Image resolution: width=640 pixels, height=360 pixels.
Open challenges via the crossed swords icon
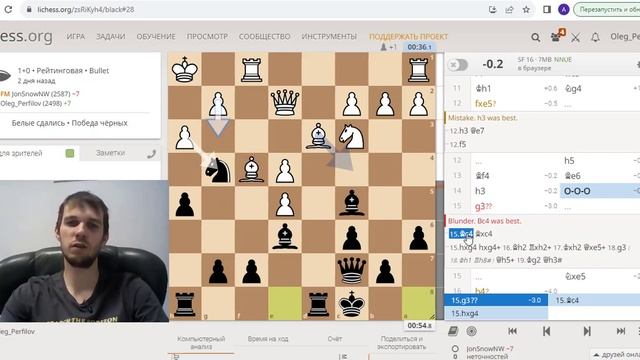pos(576,38)
